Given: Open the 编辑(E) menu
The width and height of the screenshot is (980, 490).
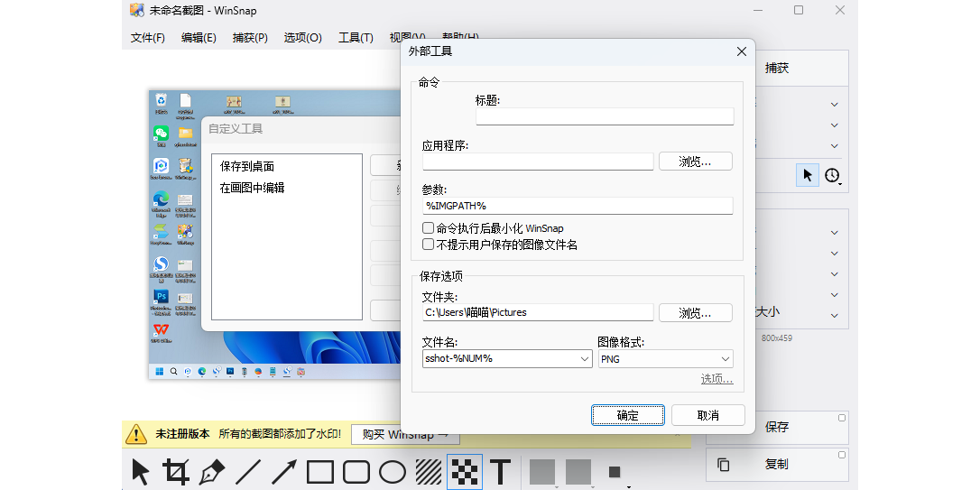Looking at the screenshot, I should click(199, 38).
